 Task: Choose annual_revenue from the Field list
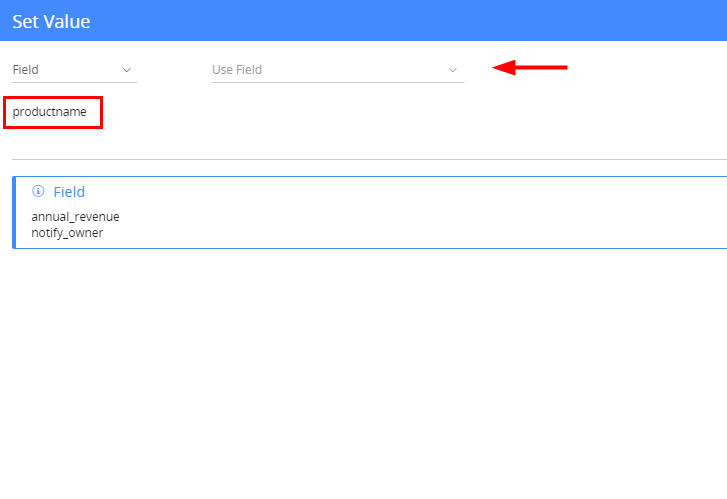pos(75,217)
